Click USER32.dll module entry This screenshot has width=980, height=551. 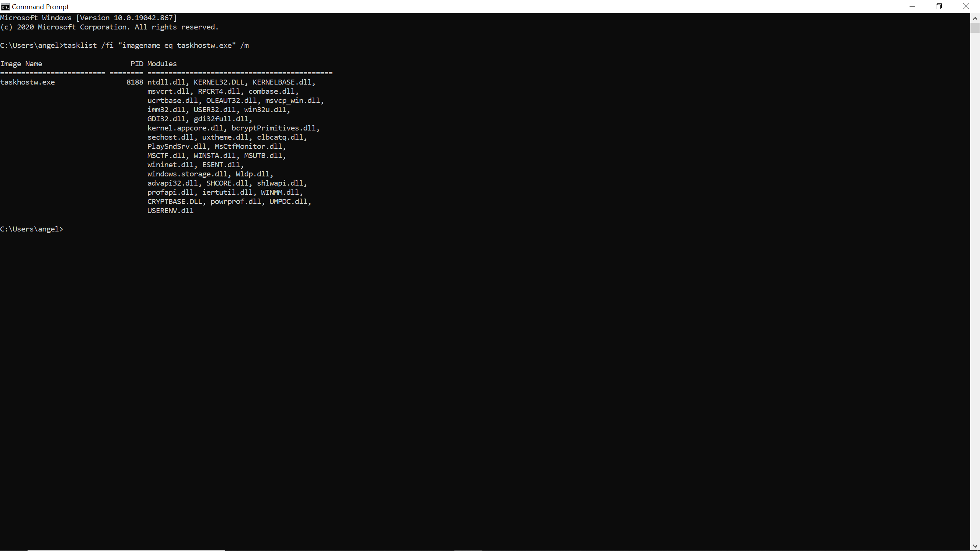coord(215,110)
